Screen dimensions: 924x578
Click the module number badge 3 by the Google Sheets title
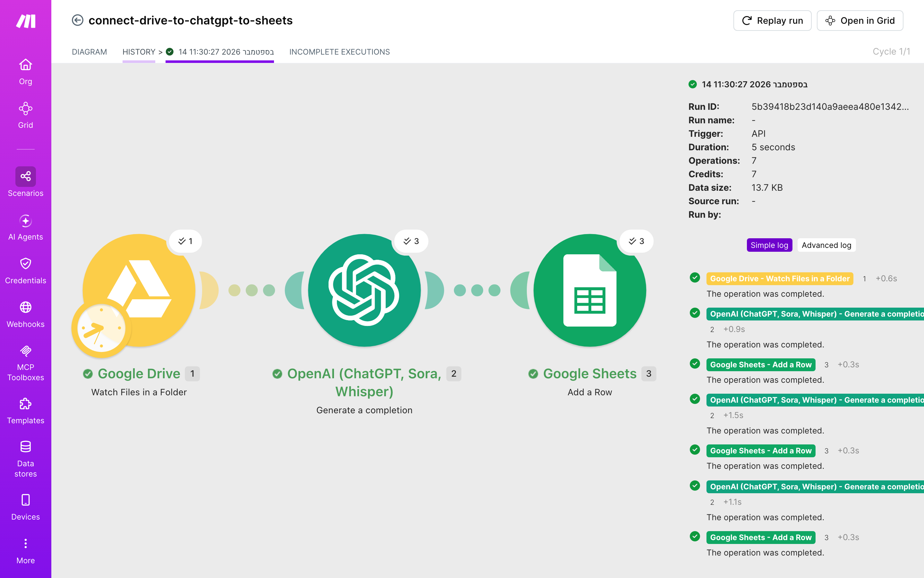pos(649,373)
